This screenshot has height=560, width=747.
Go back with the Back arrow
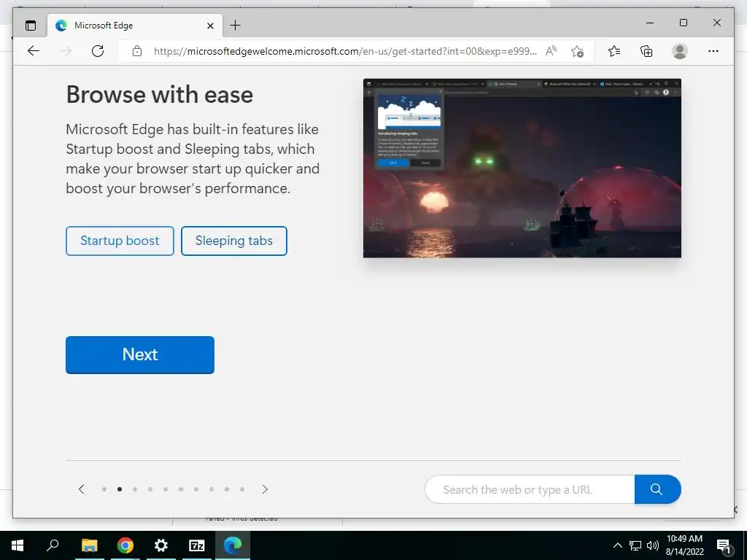[34, 51]
